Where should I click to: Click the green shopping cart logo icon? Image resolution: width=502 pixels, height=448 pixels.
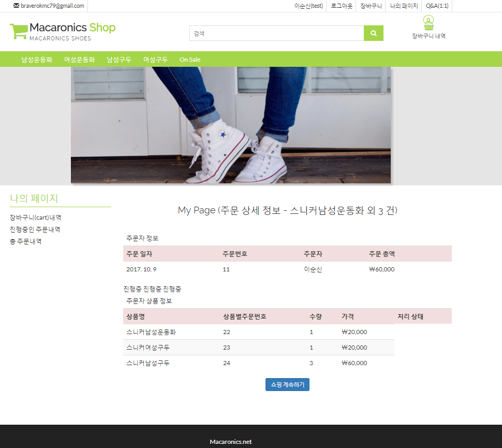tap(19, 32)
